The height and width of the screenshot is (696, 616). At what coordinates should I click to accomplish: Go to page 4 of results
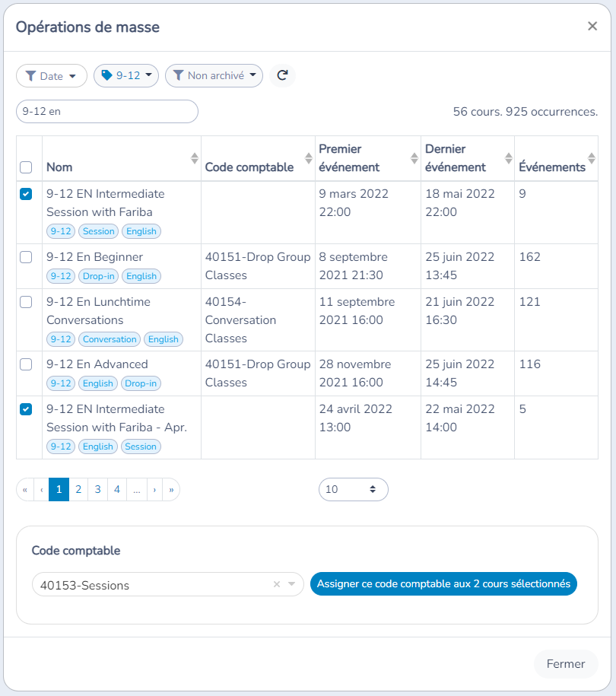117,490
